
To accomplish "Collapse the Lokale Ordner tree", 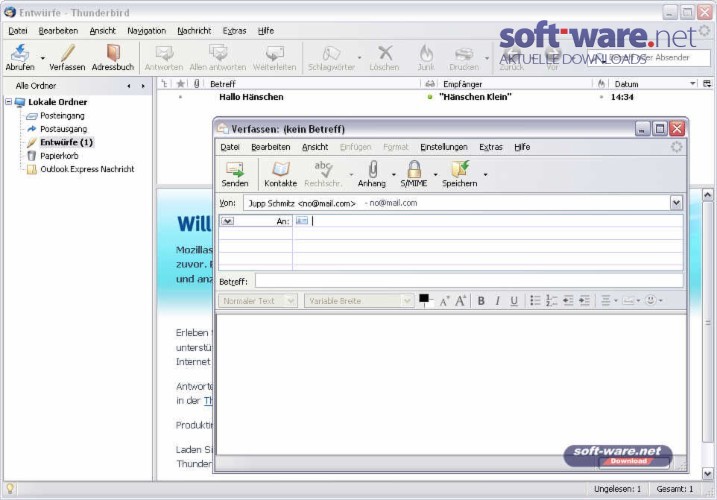I will pos(8,102).
